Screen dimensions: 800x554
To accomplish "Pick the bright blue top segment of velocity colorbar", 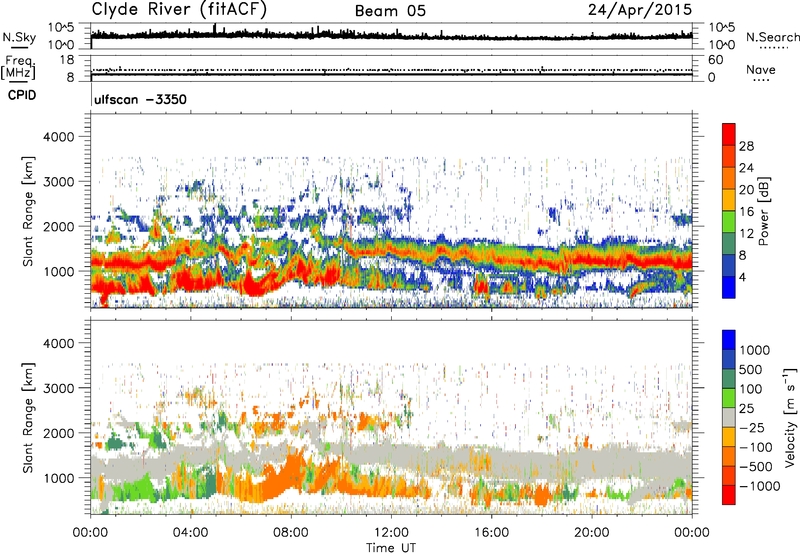I will (x=729, y=340).
